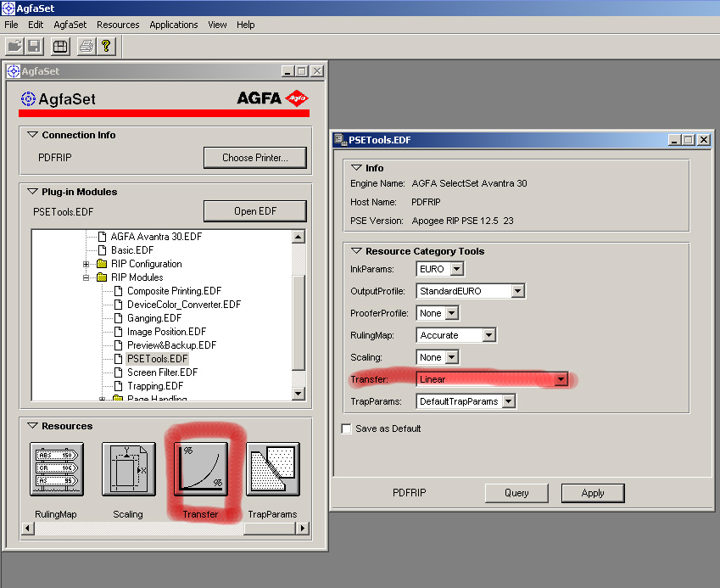The image size is (720, 588).
Task: Collapse the Connection Info section
Action: click(x=32, y=135)
